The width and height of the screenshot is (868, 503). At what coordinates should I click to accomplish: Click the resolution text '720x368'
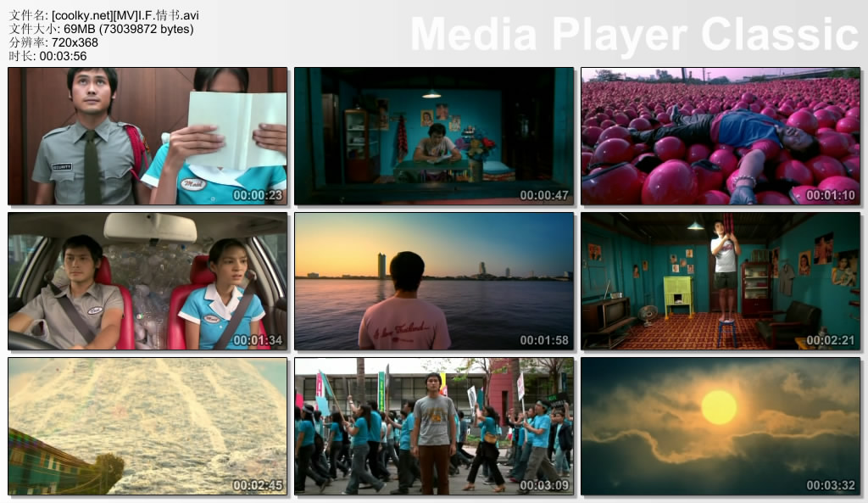(x=75, y=42)
